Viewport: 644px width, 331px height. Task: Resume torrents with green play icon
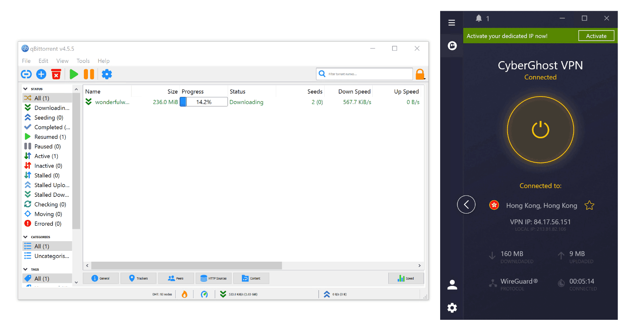pyautogui.click(x=74, y=74)
